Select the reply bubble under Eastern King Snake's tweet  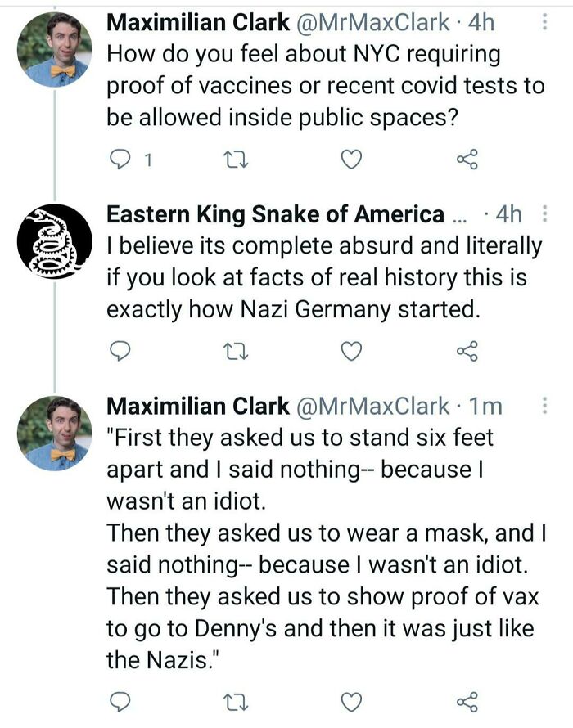tap(120, 350)
